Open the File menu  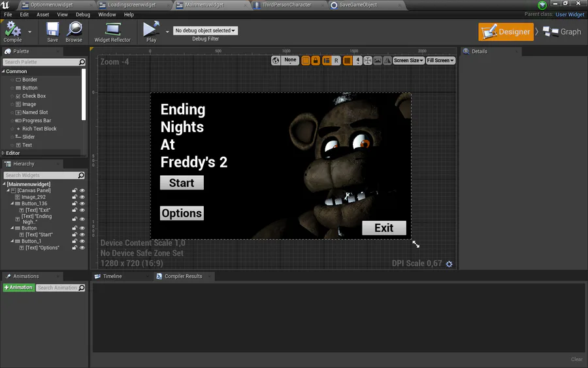[x=8, y=14]
